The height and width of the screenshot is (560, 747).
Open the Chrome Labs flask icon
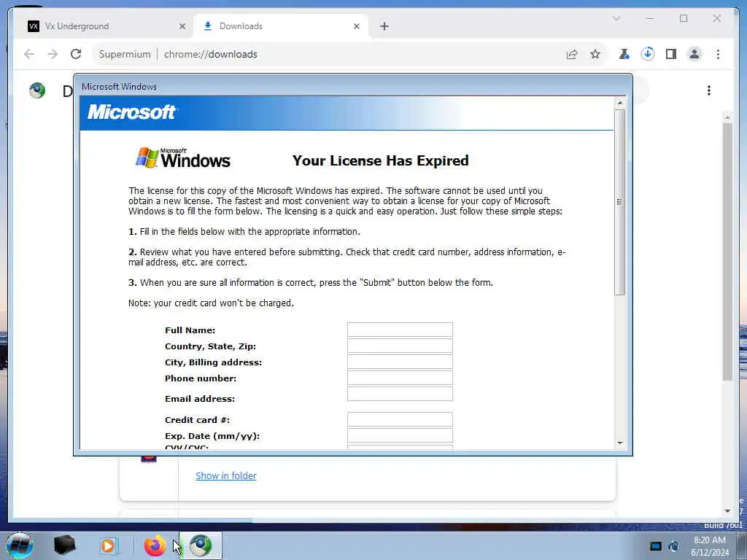tap(624, 54)
